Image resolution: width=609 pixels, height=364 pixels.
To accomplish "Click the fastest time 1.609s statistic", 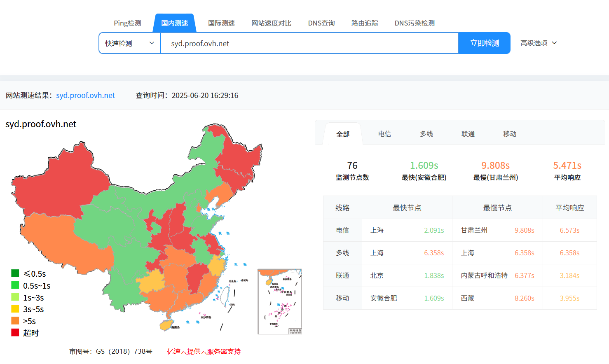I will (x=424, y=171).
